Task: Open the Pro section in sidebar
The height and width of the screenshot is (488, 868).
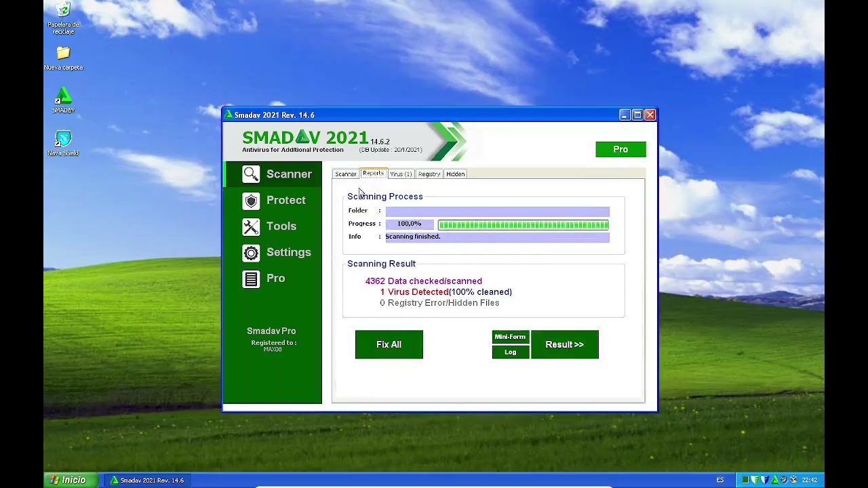Action: click(x=264, y=279)
